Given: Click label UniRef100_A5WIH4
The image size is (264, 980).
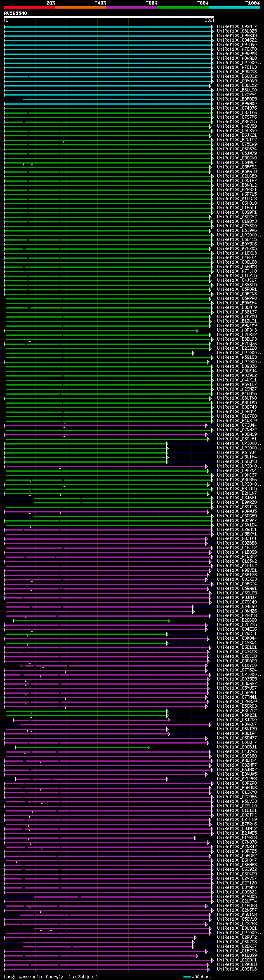Looking at the screenshot, I should point(237,457).
